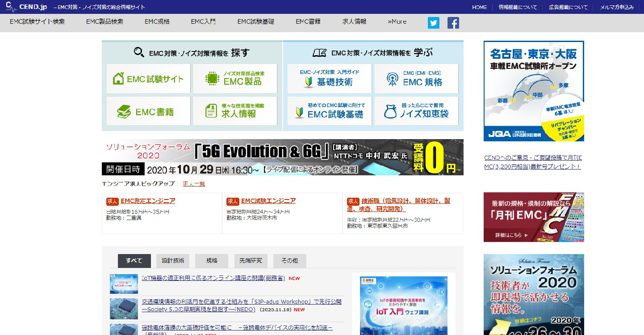The image size is (644, 335).
Task: Open the 基礎技術 beginner guide tile
Action: tap(329, 79)
